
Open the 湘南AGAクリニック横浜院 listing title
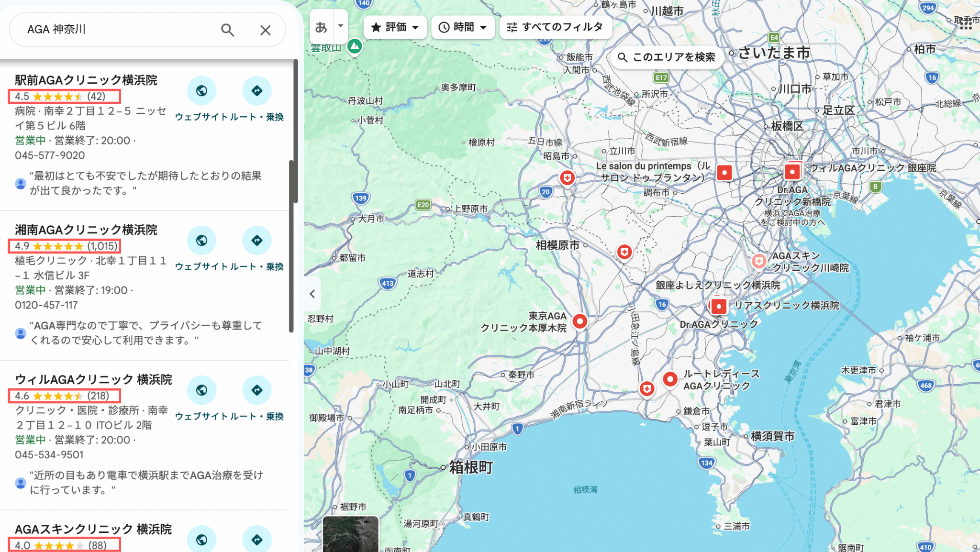tap(86, 230)
